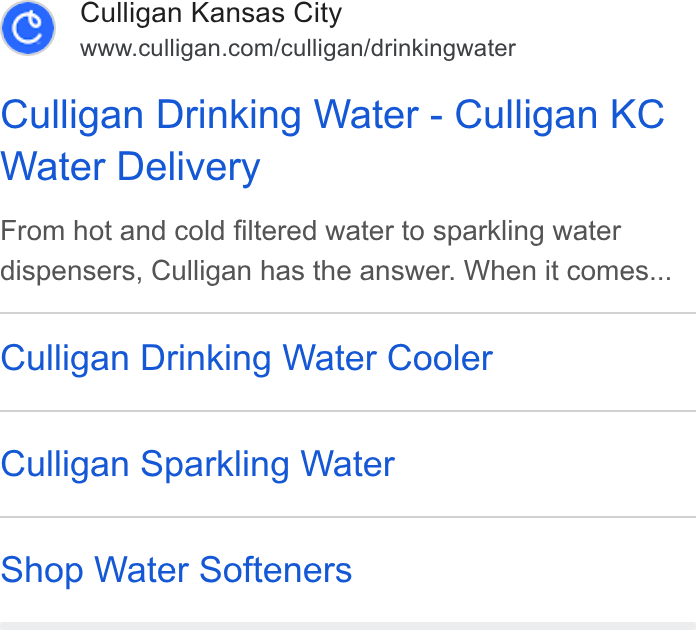696x630 pixels.
Task: Click the blue Culligan favicon logo
Action: pyautogui.click(x=28, y=28)
